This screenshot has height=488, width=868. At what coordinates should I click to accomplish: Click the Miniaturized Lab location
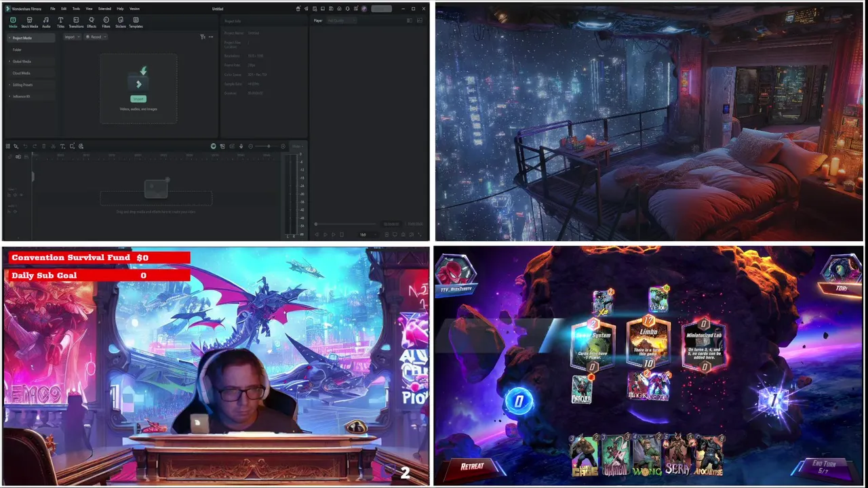pyautogui.click(x=704, y=344)
